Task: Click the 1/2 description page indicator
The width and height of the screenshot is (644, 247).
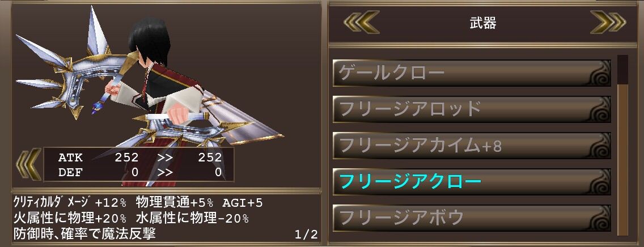Action: 306,235
